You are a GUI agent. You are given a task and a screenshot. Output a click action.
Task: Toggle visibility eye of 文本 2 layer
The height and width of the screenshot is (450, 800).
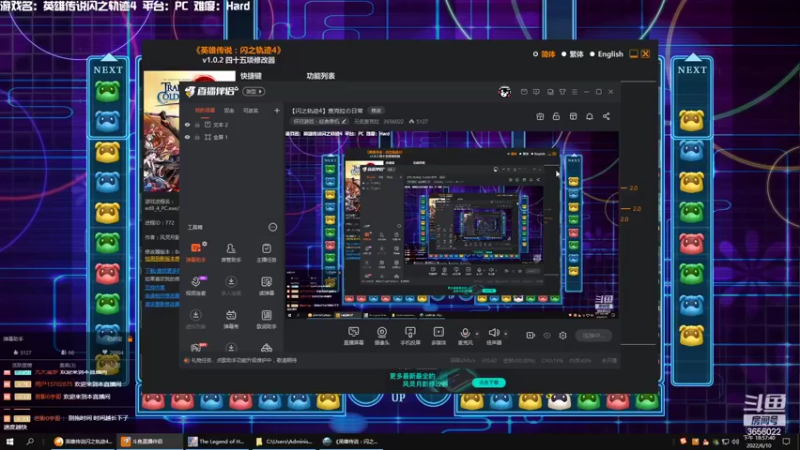187,124
